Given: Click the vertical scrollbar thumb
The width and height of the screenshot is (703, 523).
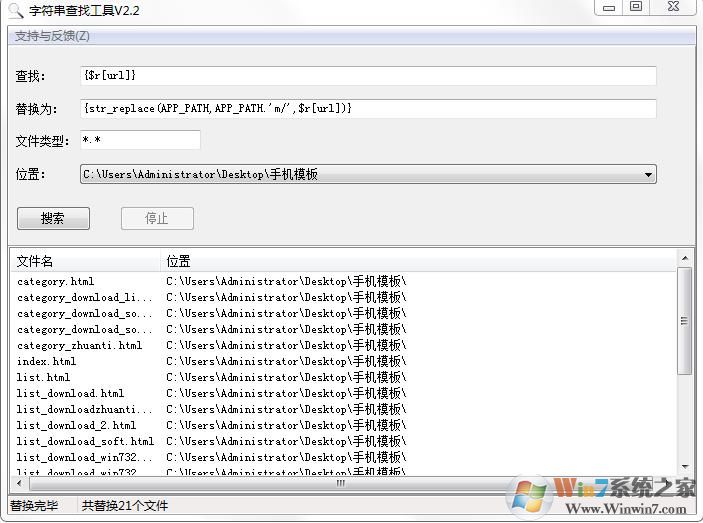Looking at the screenshot, I should pos(685,321).
